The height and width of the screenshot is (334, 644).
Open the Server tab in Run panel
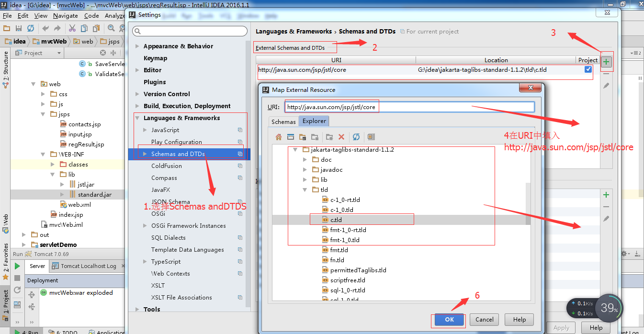[x=37, y=266]
